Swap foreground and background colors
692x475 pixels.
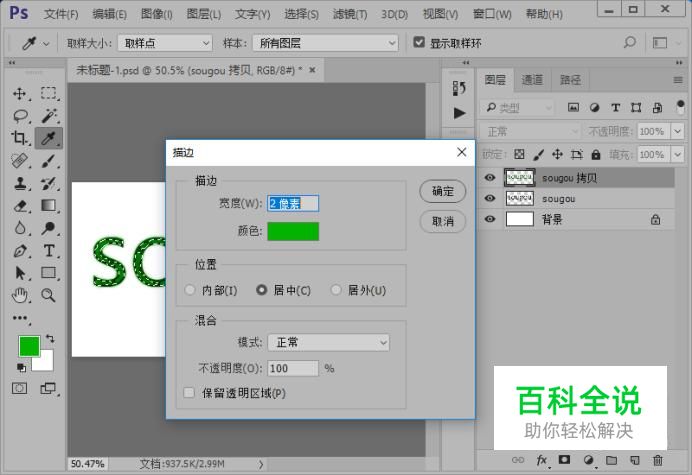click(50, 339)
